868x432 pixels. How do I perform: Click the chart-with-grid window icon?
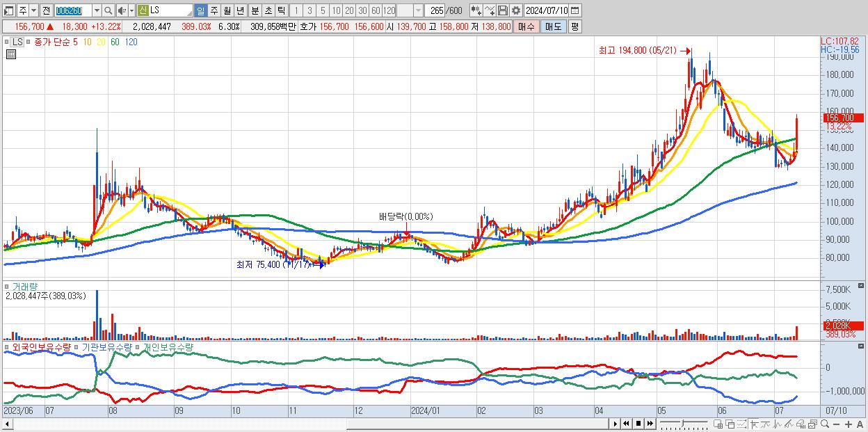pyautogui.click(x=718, y=424)
